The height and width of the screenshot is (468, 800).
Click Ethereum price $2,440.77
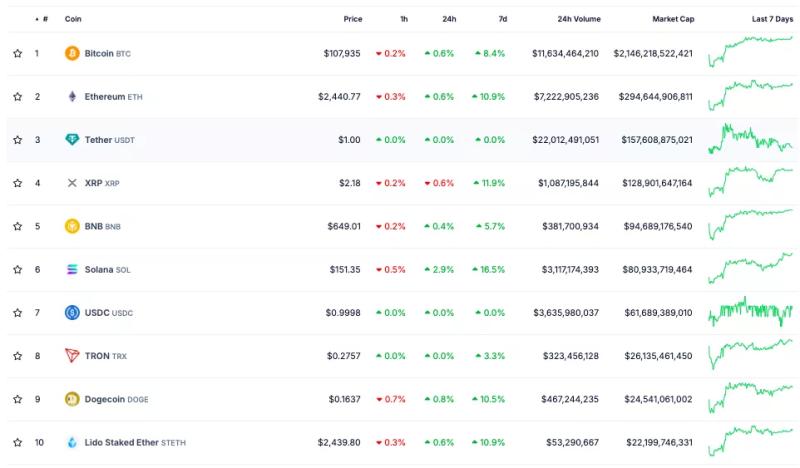339,96
